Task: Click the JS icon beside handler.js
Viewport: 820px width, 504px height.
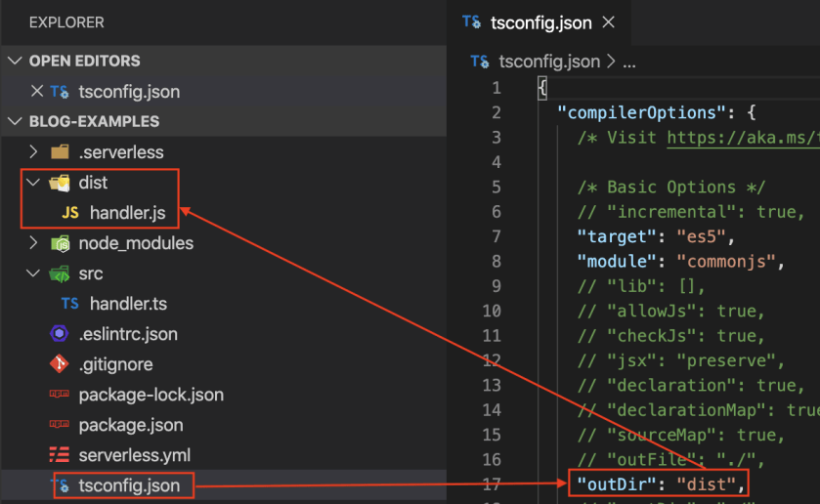Action: tap(70, 213)
